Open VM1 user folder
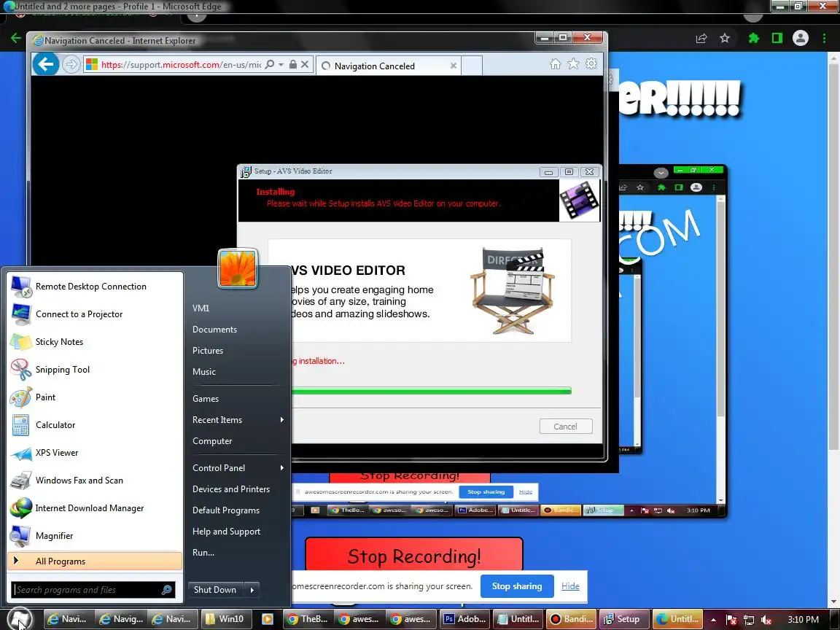 point(201,308)
